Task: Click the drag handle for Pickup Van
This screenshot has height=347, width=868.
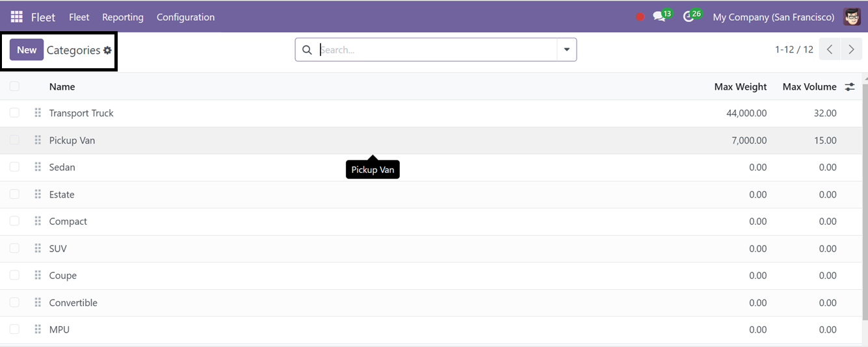Action: (x=38, y=140)
